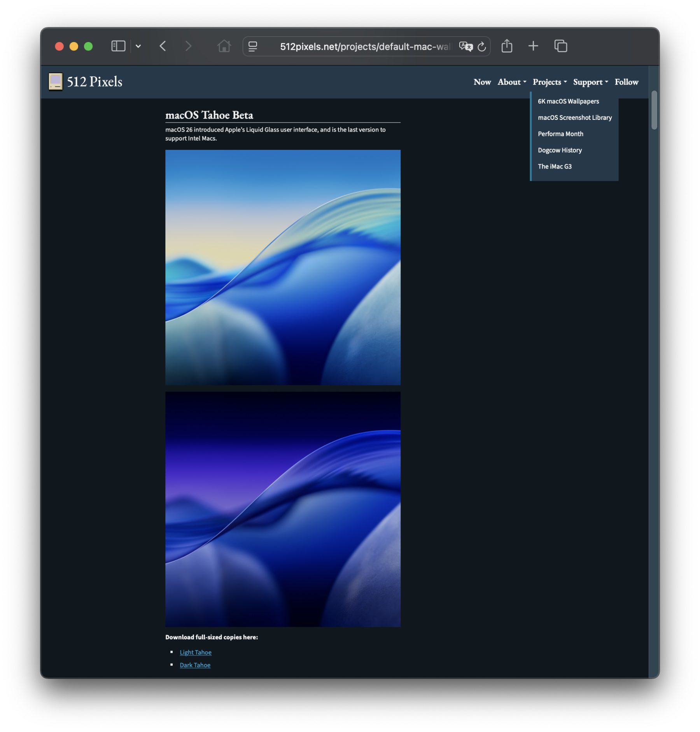
Task: Open the Now nav link
Action: (x=482, y=82)
